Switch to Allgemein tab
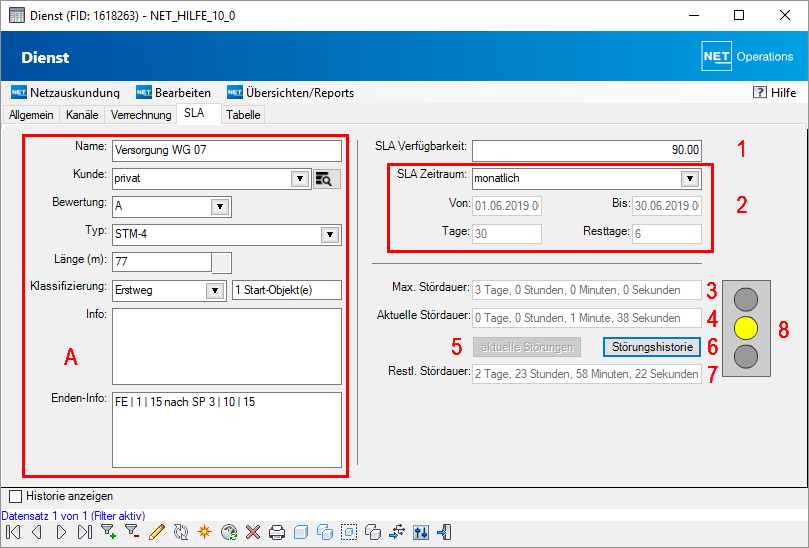Viewport: 809px width, 548px height. (31, 115)
